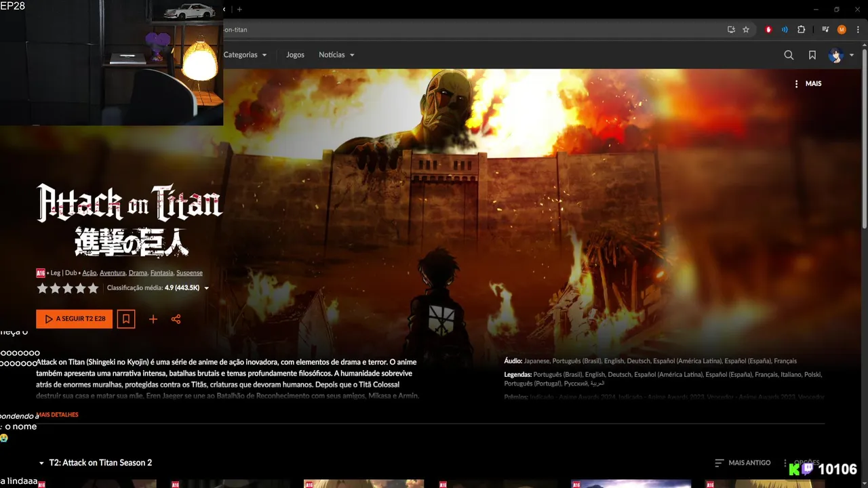This screenshot has height=488, width=868.
Task: Open the media control music icon
Action: 825,30
